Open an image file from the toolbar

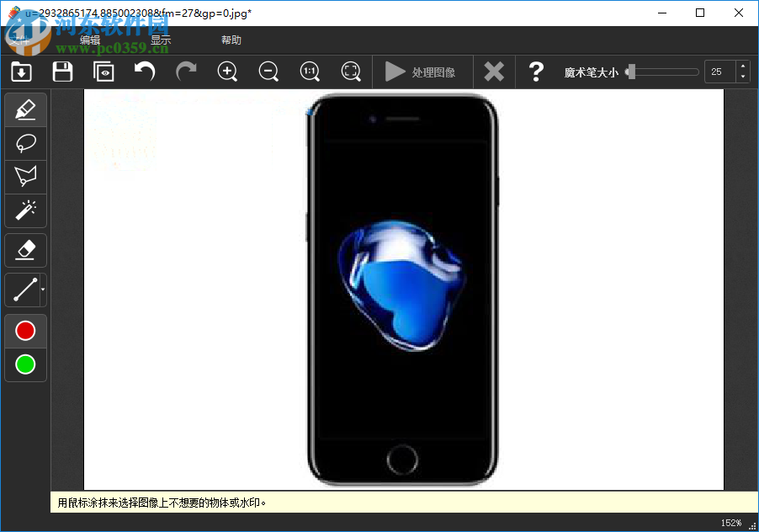click(21, 72)
